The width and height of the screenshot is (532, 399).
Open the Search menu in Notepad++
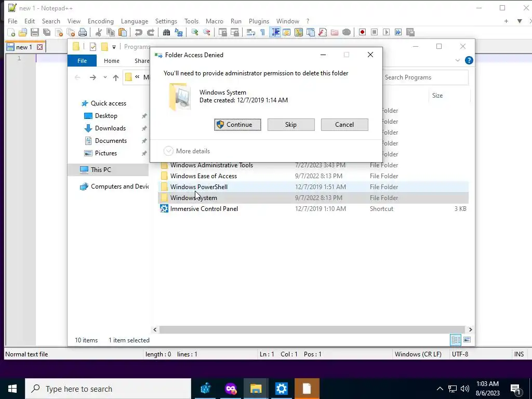(x=51, y=21)
